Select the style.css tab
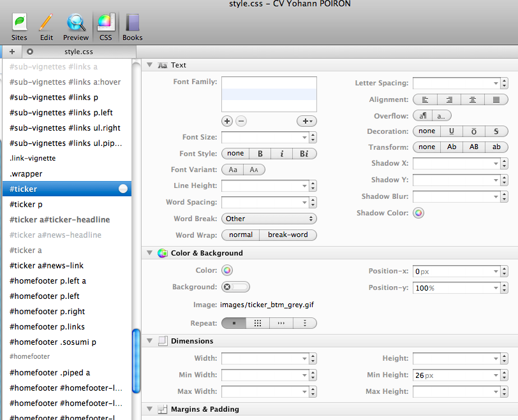Image resolution: width=518 pixels, height=420 pixels. 78,52
